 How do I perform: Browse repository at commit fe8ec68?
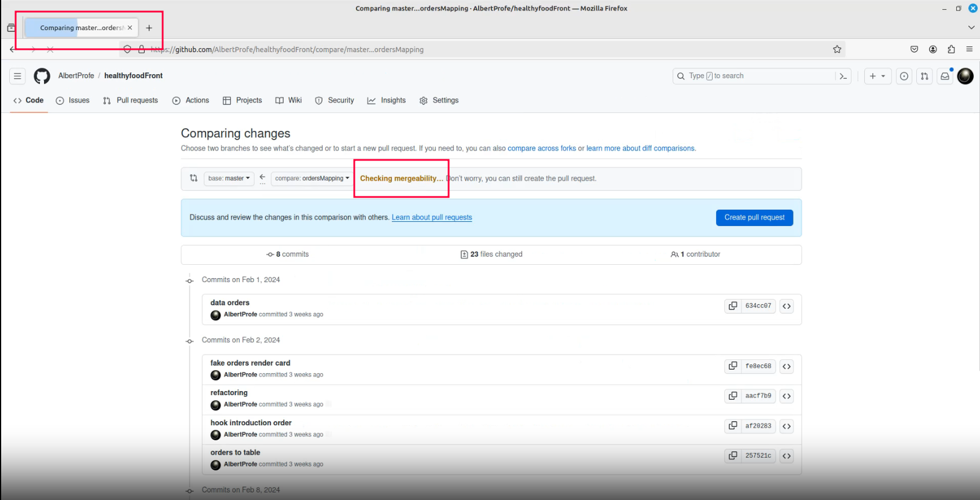point(787,366)
